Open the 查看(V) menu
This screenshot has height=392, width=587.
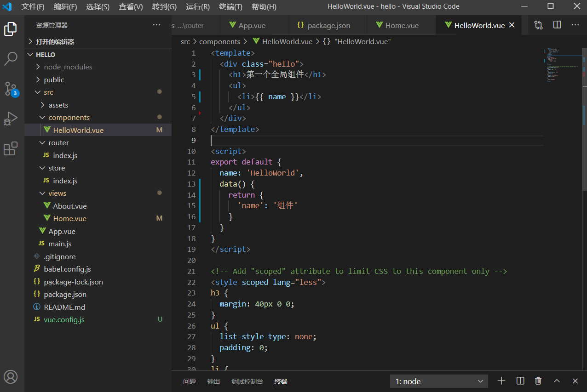(x=131, y=7)
